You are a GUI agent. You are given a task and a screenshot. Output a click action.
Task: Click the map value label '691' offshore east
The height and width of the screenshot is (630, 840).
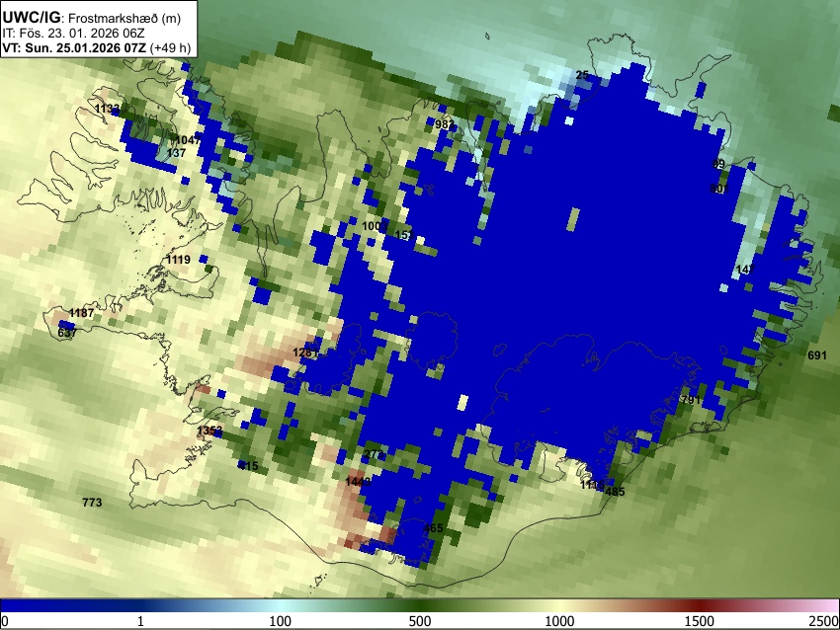click(817, 354)
